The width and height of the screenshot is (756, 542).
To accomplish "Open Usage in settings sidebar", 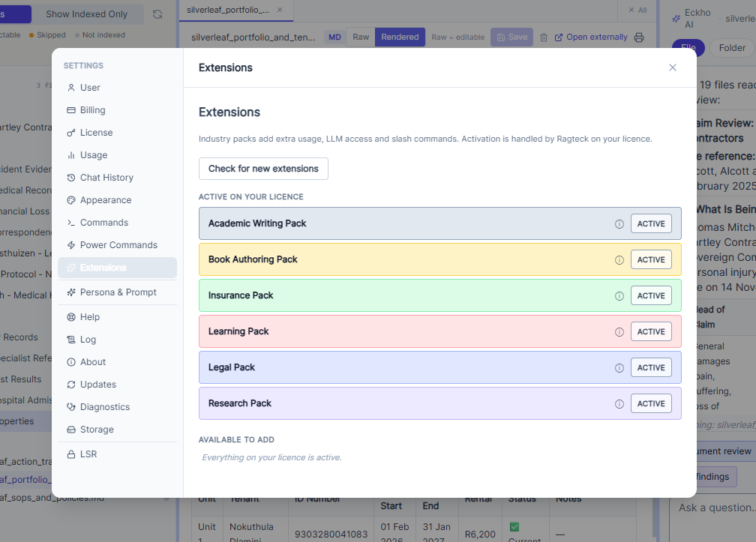I will pyautogui.click(x=117, y=155).
